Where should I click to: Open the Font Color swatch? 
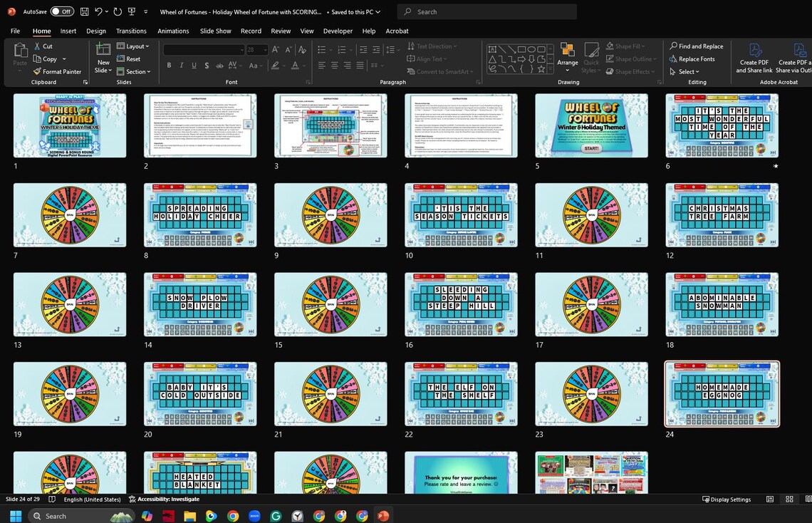pos(295,66)
